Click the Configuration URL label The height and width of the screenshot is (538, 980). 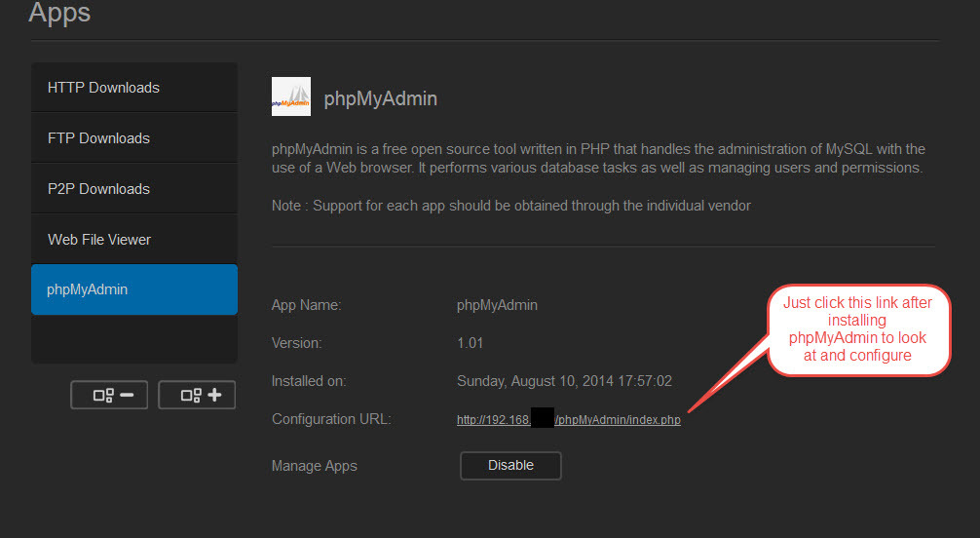(x=331, y=419)
